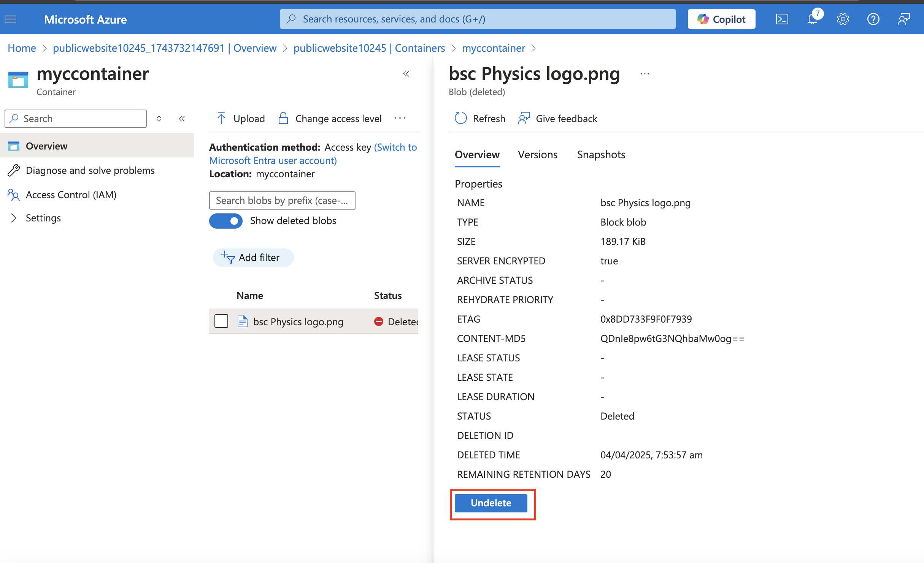Open the Help question mark
Screen dimensions: 924x563
pos(873,19)
